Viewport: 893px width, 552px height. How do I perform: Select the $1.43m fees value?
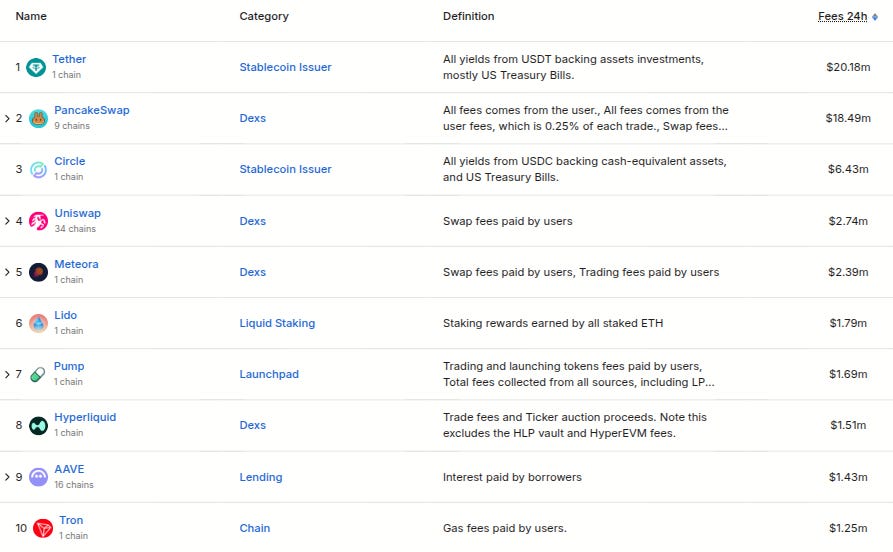coord(848,477)
